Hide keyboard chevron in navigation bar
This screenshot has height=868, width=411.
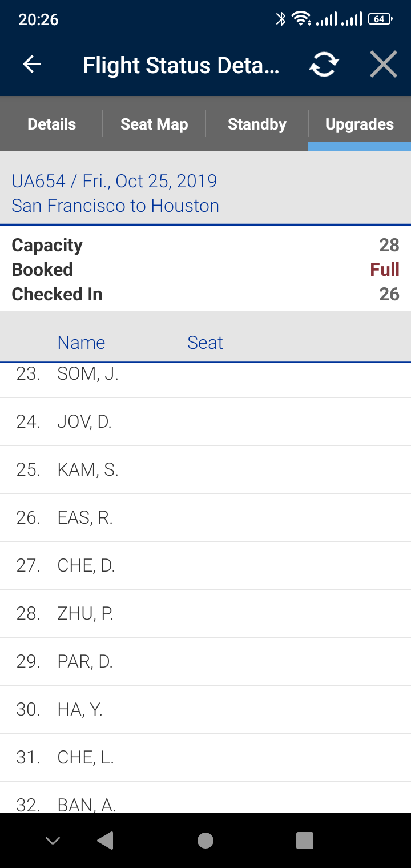[53, 841]
